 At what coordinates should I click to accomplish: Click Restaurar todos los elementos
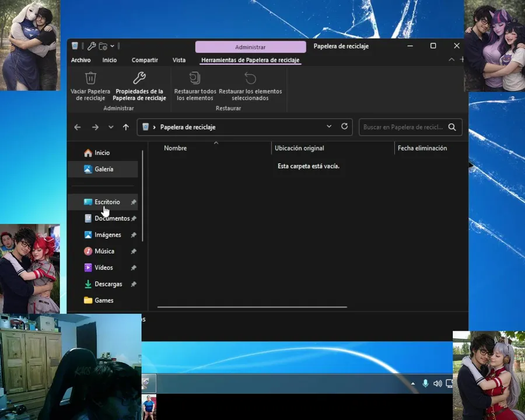[x=195, y=86]
